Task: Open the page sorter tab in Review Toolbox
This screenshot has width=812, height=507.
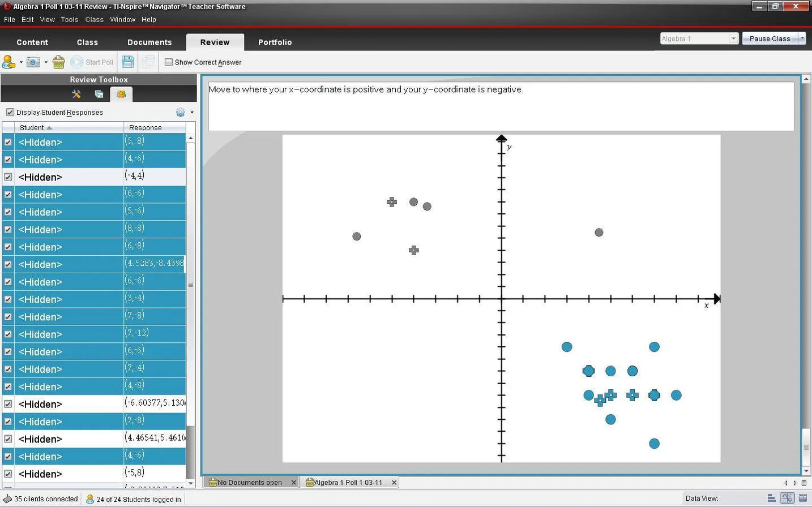Action: (99, 94)
